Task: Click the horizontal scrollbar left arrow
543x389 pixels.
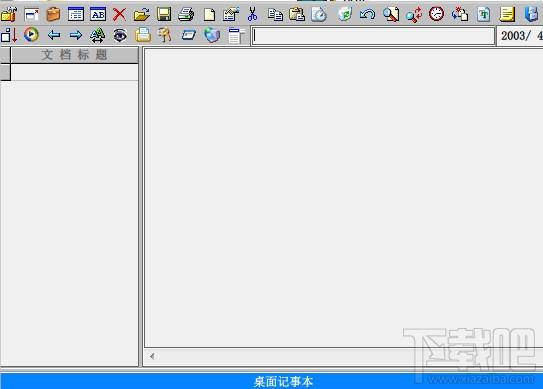Action: [152, 356]
